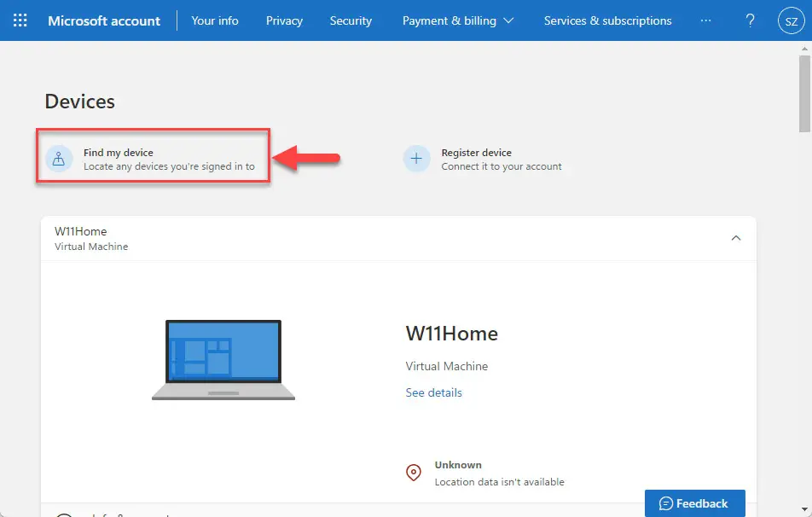The image size is (812, 517).
Task: Collapse the W11Home device card chevron
Action: tap(735, 238)
